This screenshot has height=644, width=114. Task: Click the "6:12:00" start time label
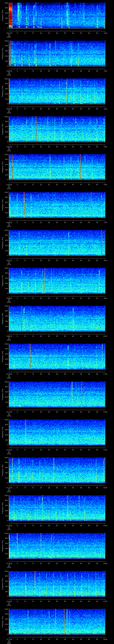click(x=9, y=450)
